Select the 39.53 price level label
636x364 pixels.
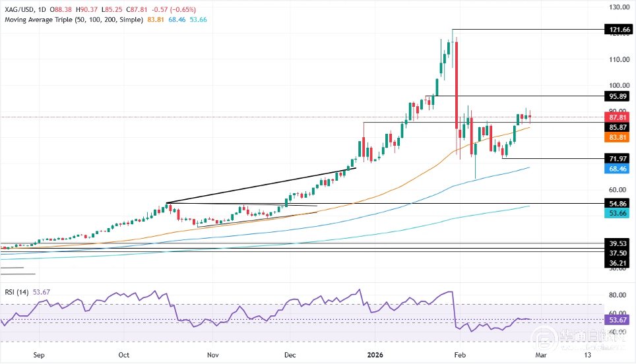[x=619, y=243]
